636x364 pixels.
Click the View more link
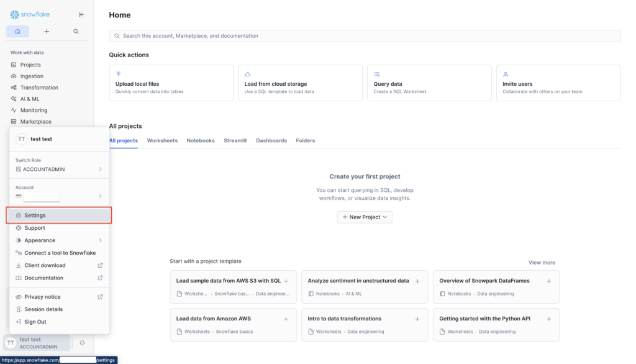pos(542,263)
